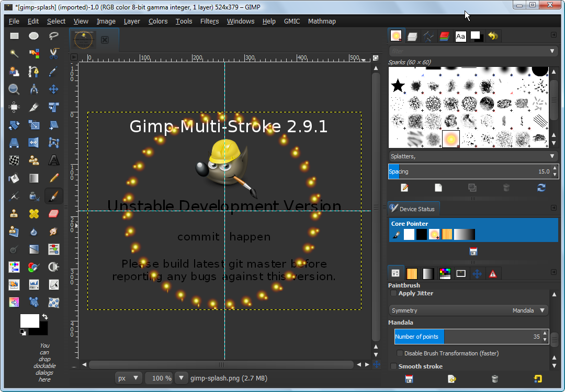Switch to the Undo History tab
The height and width of the screenshot is (392, 565).
pos(493,36)
